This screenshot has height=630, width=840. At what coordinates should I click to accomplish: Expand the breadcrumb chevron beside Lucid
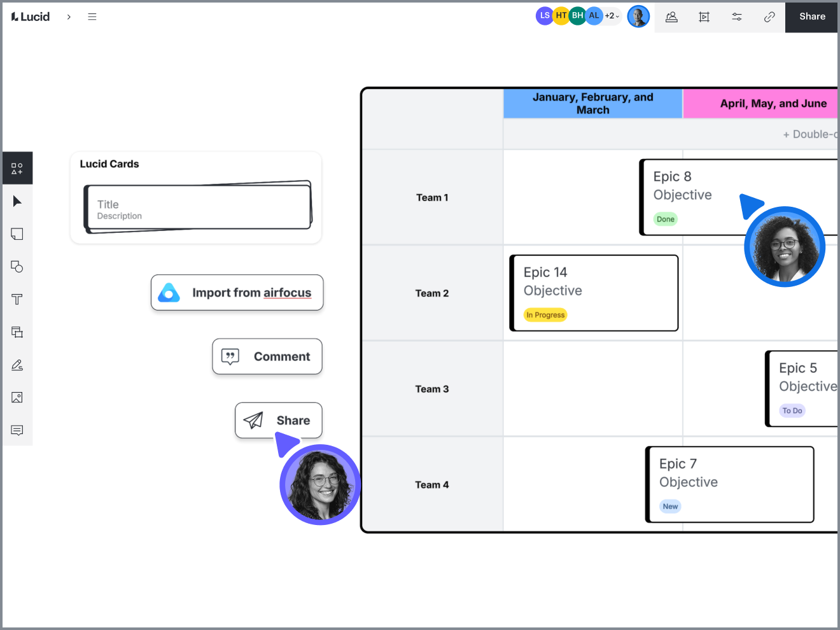[x=69, y=17]
